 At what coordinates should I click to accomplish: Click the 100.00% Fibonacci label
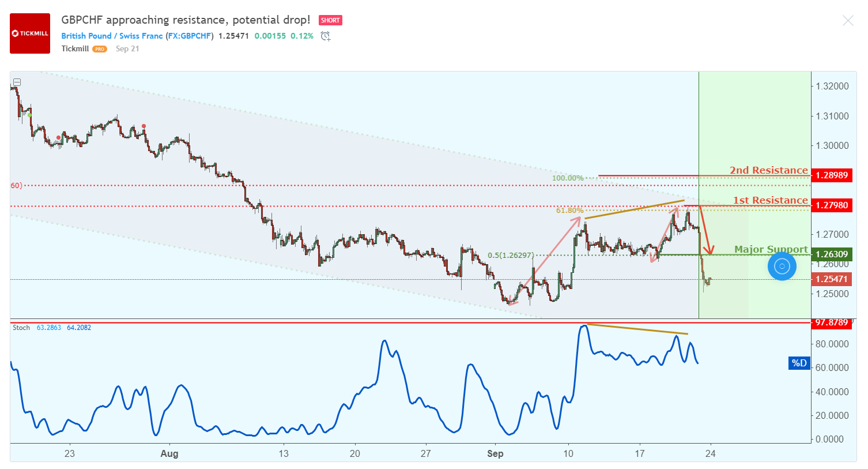tap(568, 178)
